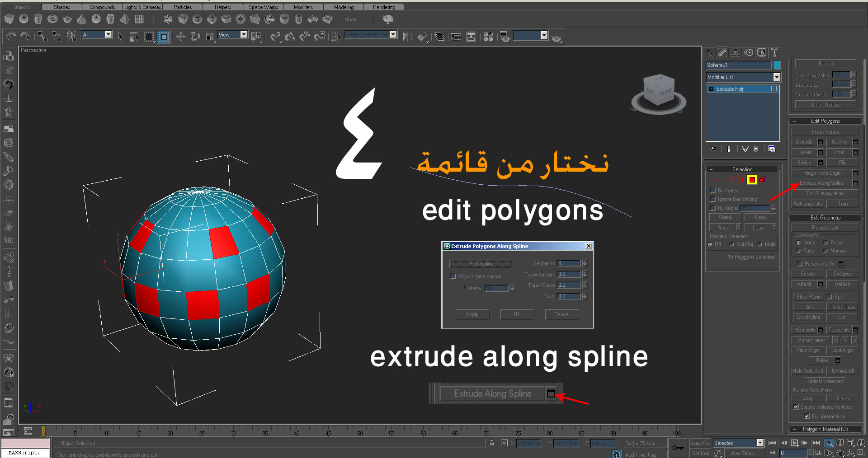Activate the Zoom magnifier viewport tool
Image resolution: width=868 pixels, height=458 pixels.
pyautogui.click(x=830, y=443)
